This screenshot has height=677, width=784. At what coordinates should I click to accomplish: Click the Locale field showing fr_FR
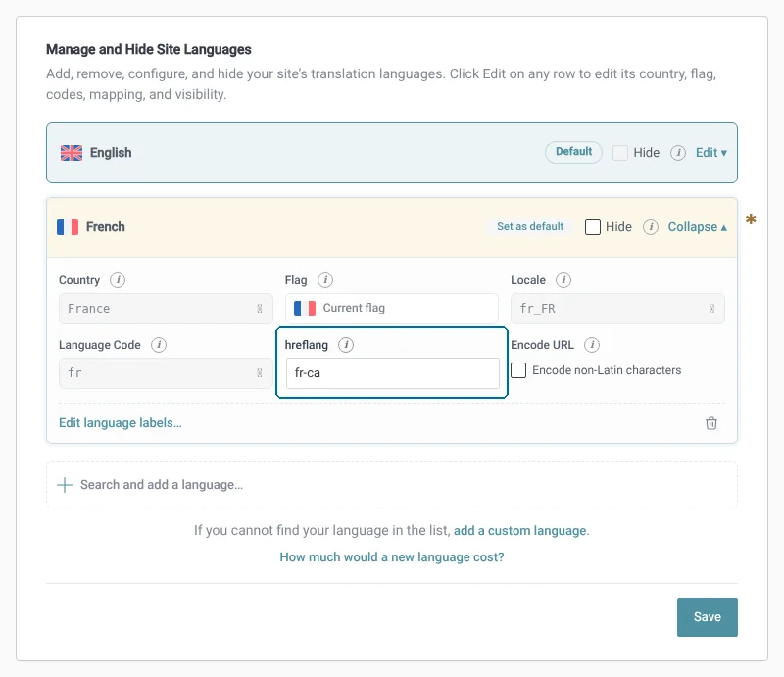tap(617, 309)
